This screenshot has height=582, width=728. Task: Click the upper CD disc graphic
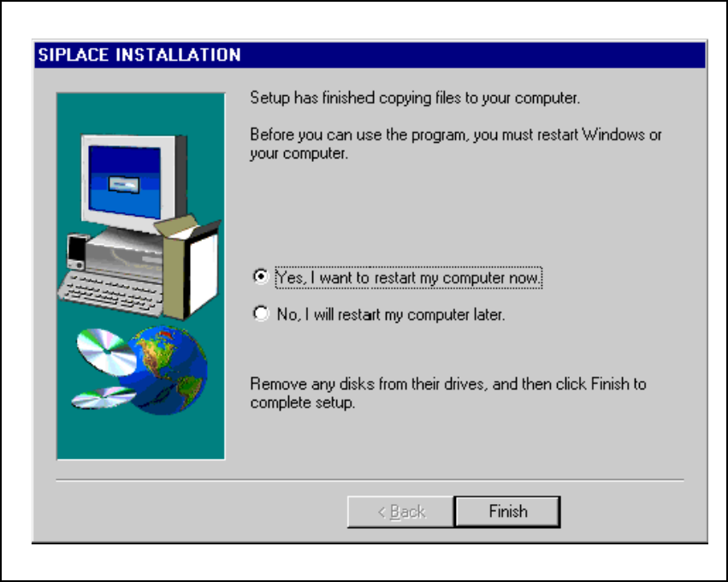click(x=105, y=350)
